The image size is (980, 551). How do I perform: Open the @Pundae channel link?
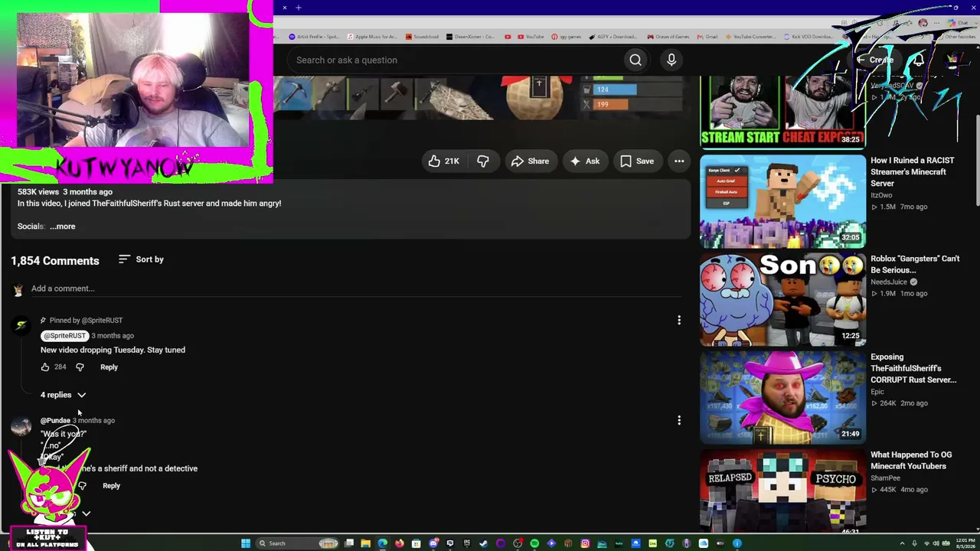pos(55,420)
